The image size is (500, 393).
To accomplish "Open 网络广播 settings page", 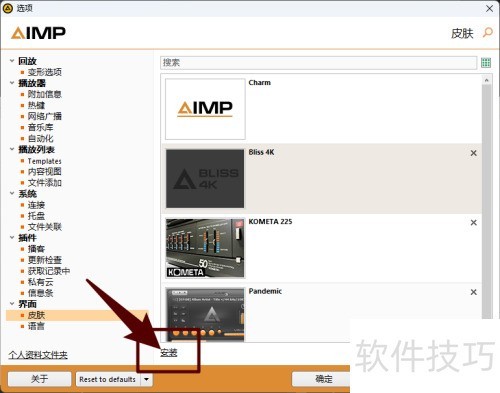I will pyautogui.click(x=44, y=116).
